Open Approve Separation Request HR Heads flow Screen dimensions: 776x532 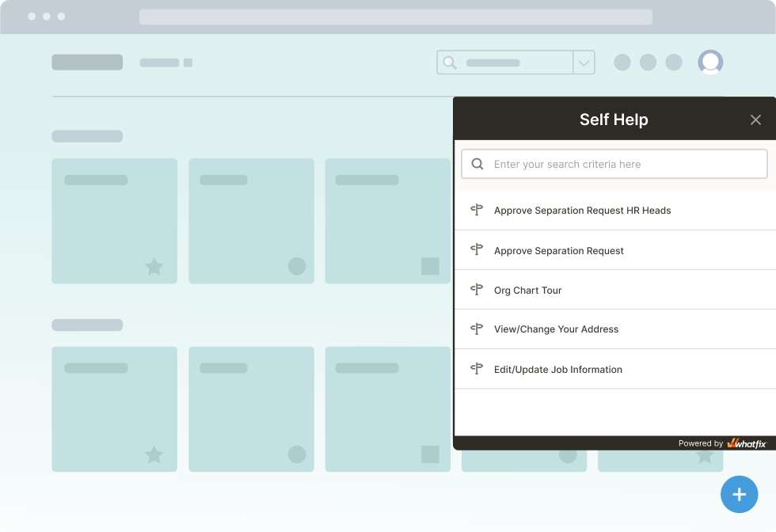614,211
